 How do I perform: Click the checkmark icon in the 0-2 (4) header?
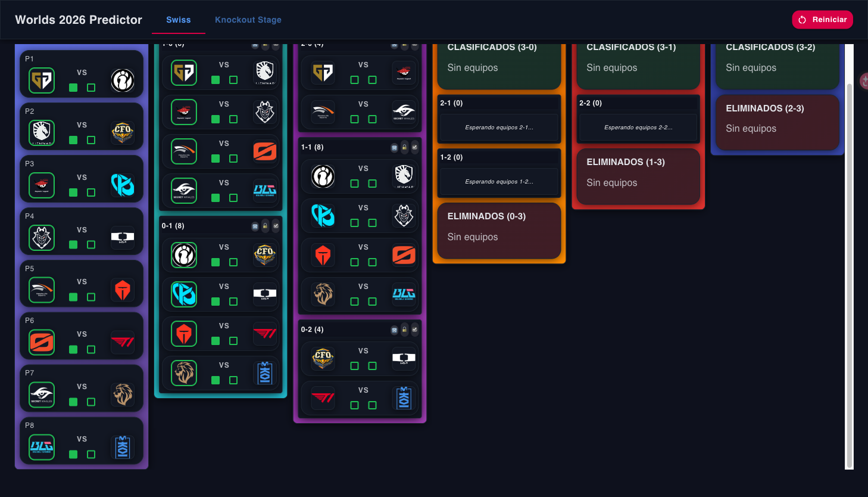(x=415, y=330)
